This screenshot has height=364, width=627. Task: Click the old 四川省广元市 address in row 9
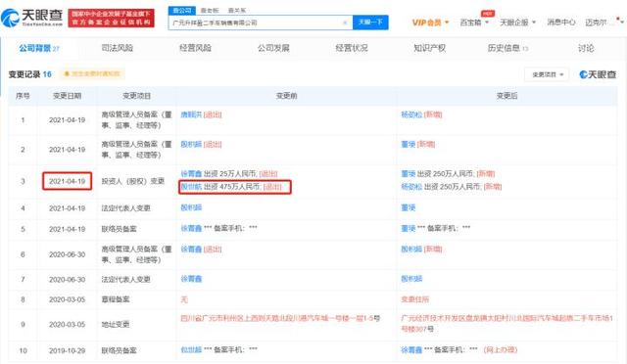(x=280, y=318)
